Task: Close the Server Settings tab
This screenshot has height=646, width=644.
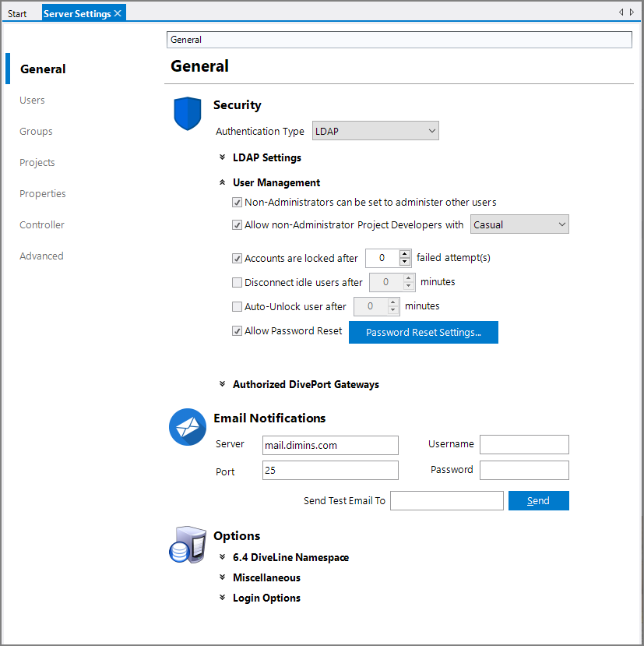Action: 117,12
